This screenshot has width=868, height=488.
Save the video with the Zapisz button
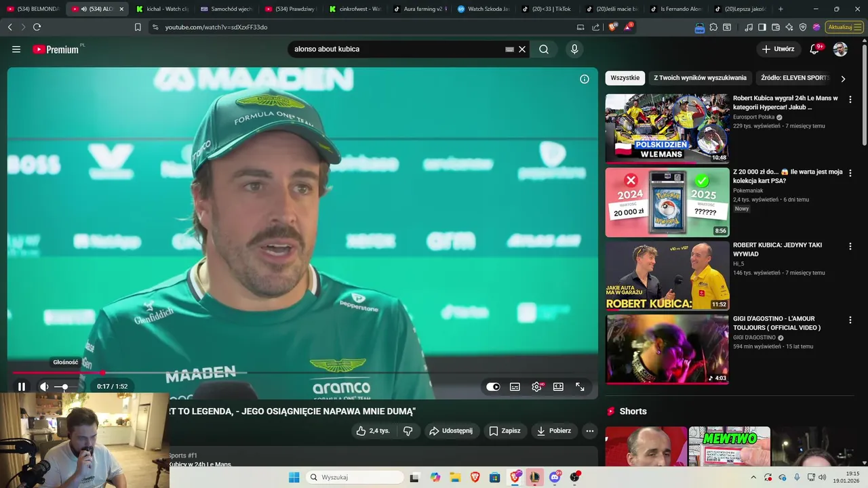505,431
